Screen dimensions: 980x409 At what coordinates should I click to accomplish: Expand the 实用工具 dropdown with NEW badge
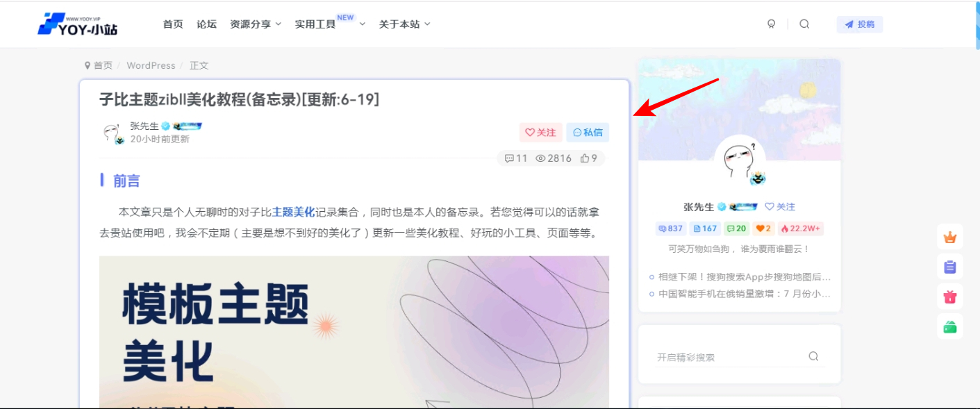317,24
